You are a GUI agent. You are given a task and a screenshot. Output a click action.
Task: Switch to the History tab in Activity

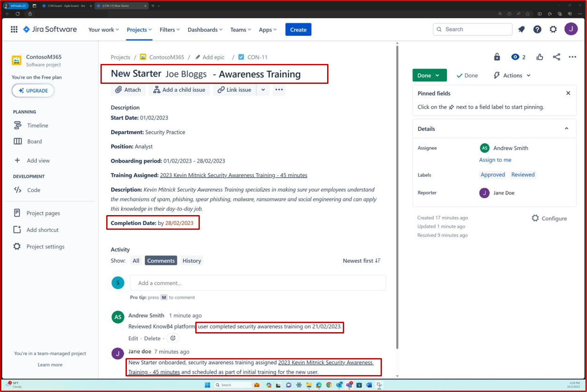click(x=191, y=260)
